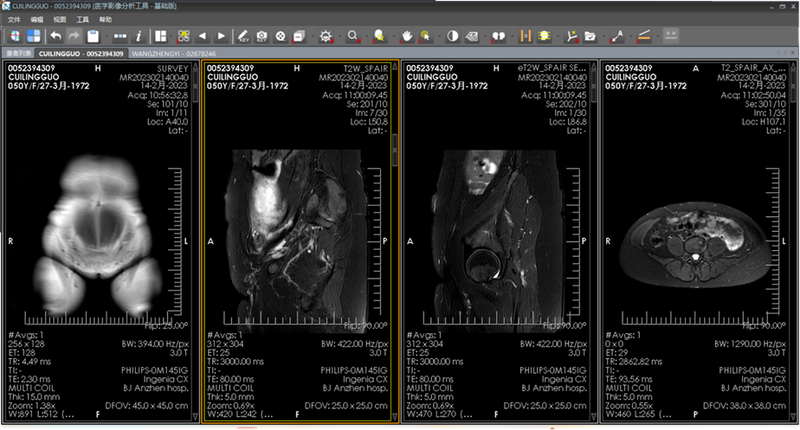Click 'Acq: 11:02:50.04' text

(x=753, y=95)
